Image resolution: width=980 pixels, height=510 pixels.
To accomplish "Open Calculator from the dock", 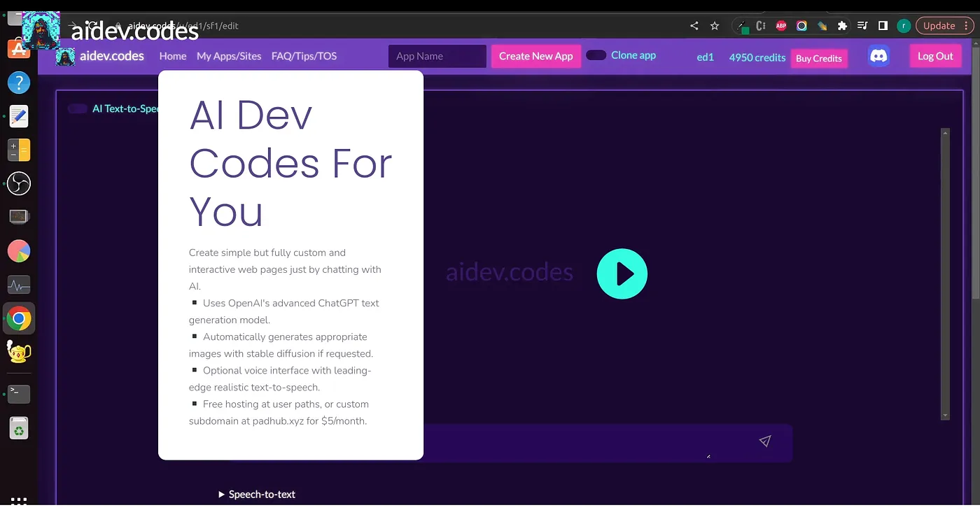I will pos(19,150).
